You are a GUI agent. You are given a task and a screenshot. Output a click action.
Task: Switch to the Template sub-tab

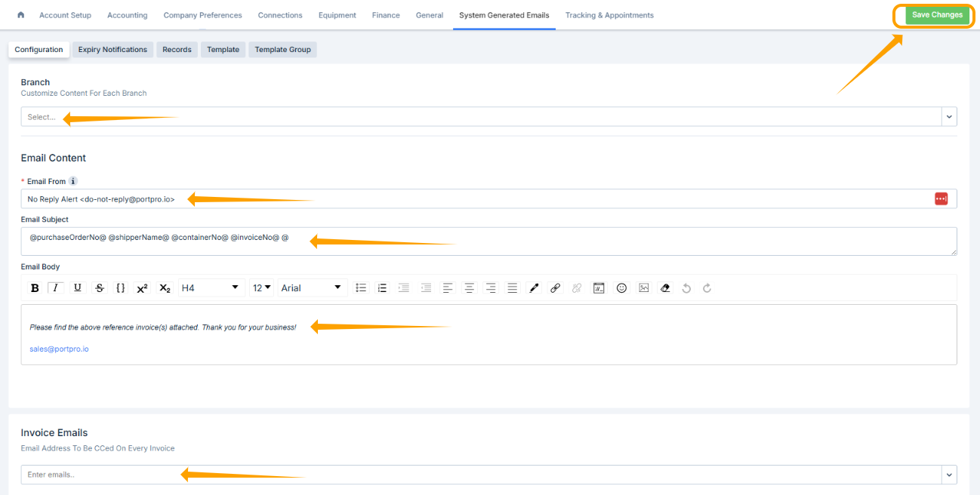click(223, 50)
